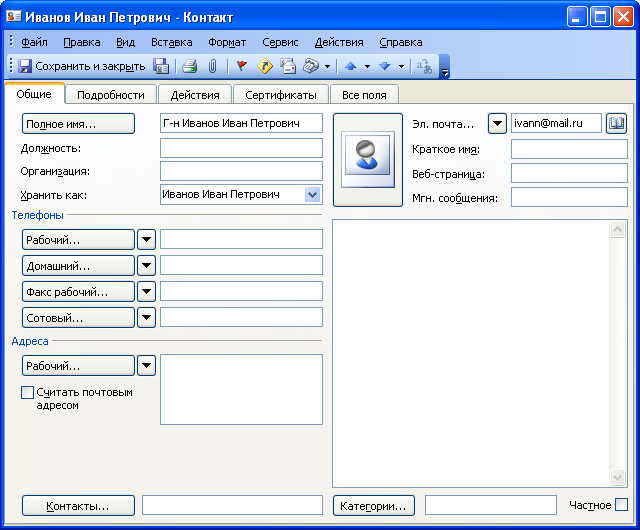Image resolution: width=640 pixels, height=530 pixels.
Task: Open the AutoDialer dropdown arrow
Action: (327, 67)
